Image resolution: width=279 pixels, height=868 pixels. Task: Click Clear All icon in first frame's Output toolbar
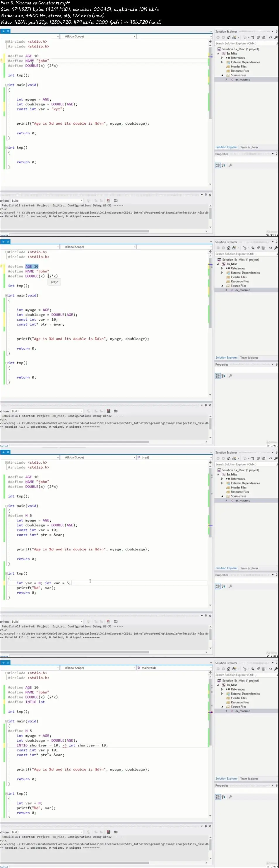[109, 201]
